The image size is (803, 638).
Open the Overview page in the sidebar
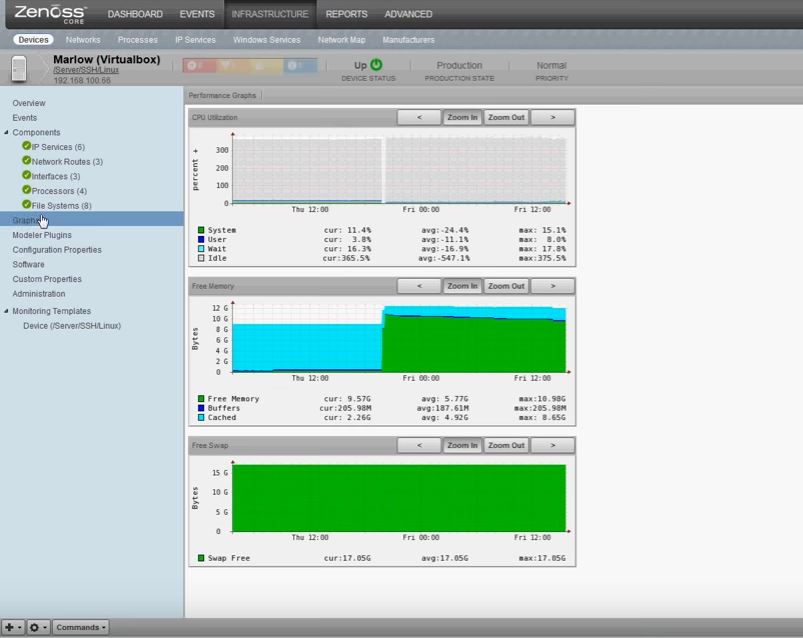[x=29, y=103]
